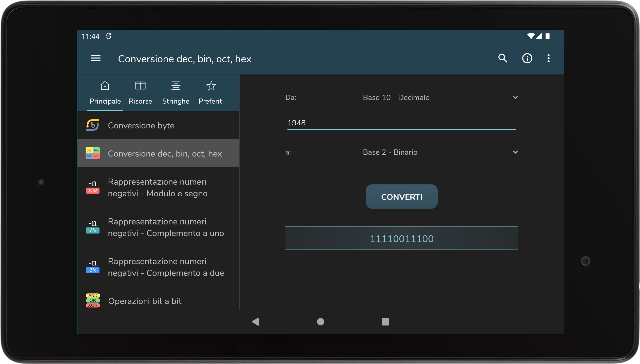Tap the Principale home icon
This screenshot has height=364, width=640.
coord(105,86)
